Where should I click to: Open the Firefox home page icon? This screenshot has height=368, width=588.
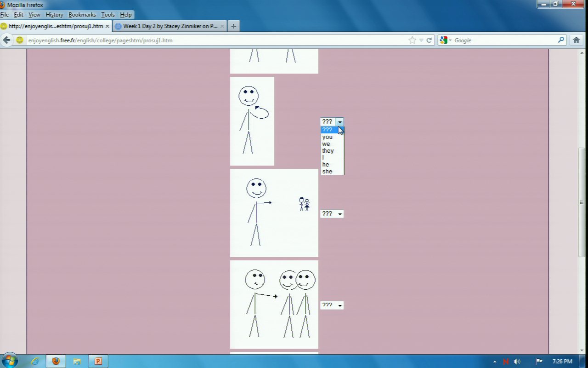(x=577, y=40)
